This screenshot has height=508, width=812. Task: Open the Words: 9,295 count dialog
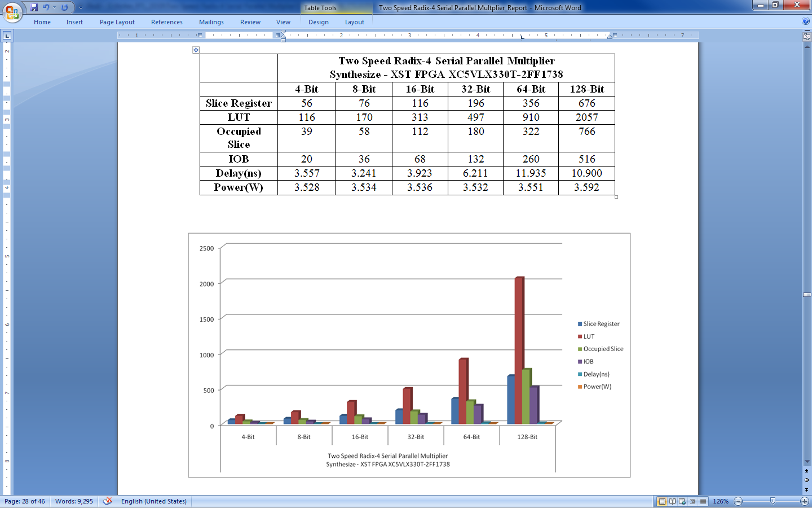coord(74,501)
